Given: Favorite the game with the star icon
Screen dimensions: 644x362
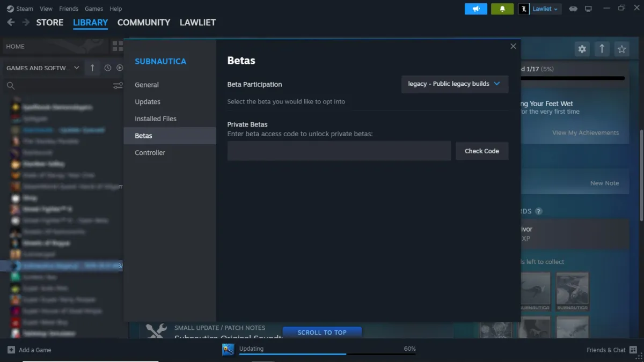Looking at the screenshot, I should pyautogui.click(x=621, y=49).
